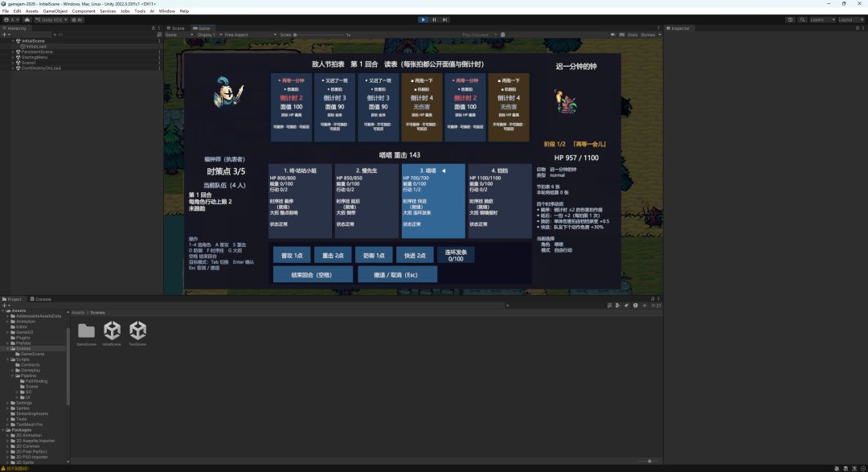Click the Project panel create plus icon
This screenshot has width=868, height=472.
[5, 306]
